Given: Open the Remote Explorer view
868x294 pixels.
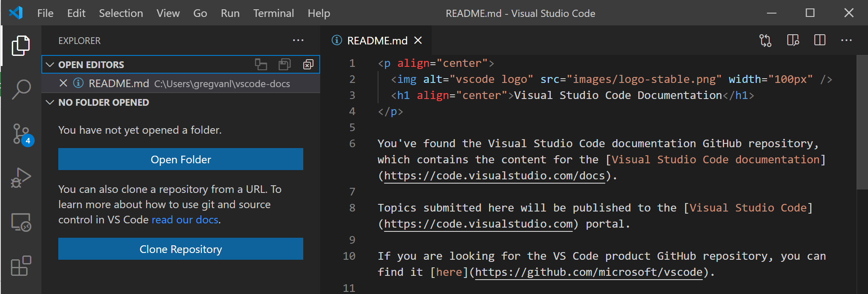Looking at the screenshot, I should coord(21,222).
